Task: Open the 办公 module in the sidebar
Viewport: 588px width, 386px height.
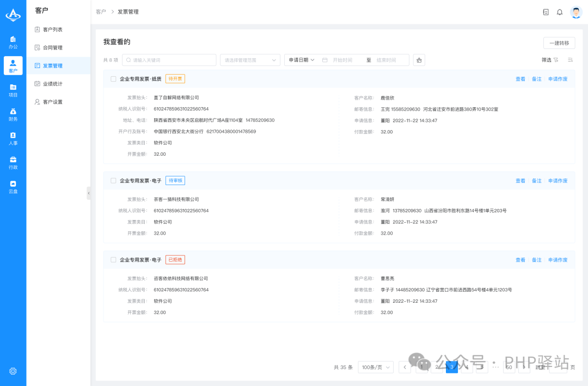Action: point(13,42)
